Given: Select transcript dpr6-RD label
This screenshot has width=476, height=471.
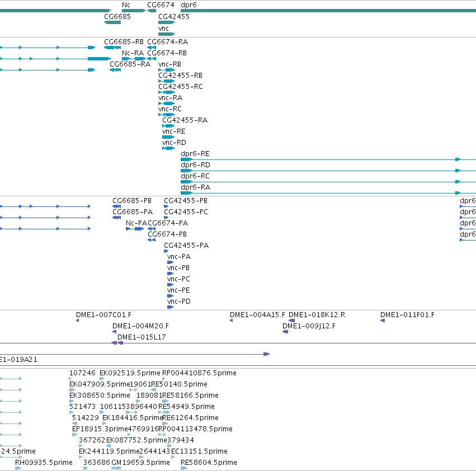Looking at the screenshot, I should (195, 165).
